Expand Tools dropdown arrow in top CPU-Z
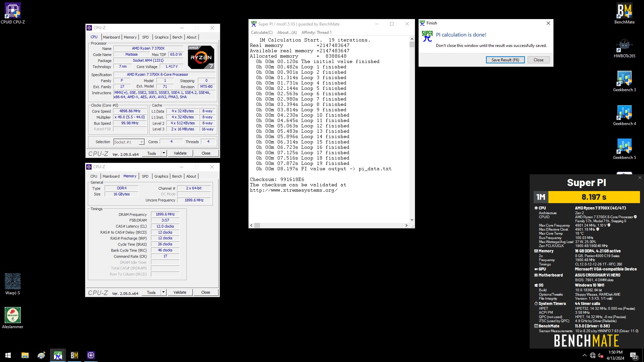644x362 pixels. point(164,153)
